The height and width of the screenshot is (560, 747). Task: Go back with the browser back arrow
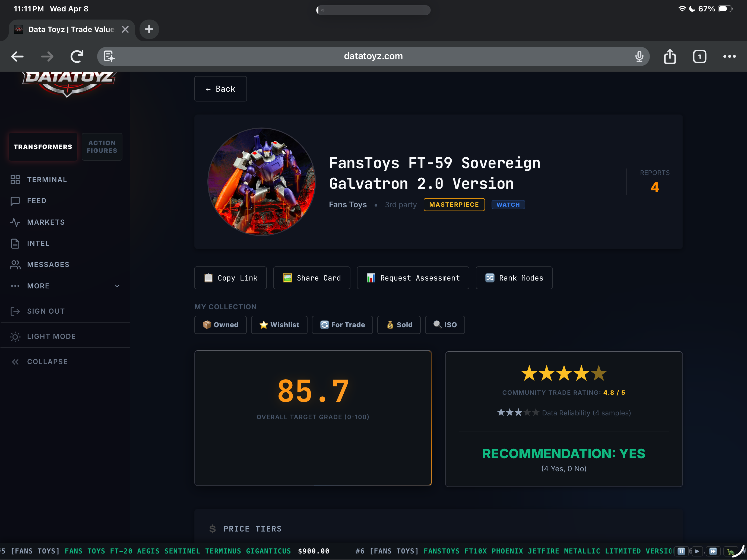pyautogui.click(x=17, y=56)
